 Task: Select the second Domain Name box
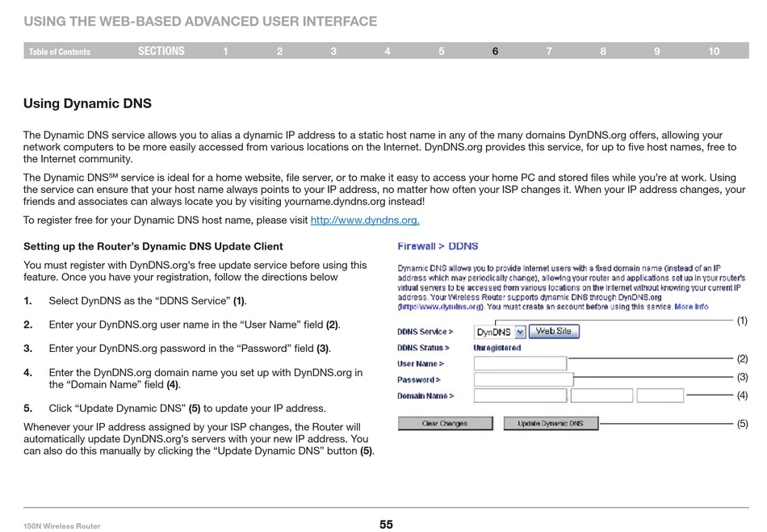point(601,395)
